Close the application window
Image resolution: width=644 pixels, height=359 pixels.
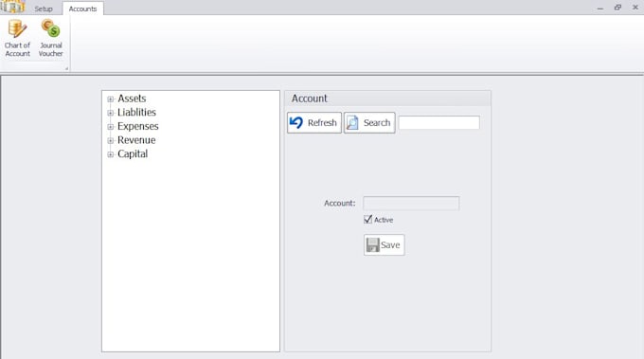(635, 8)
